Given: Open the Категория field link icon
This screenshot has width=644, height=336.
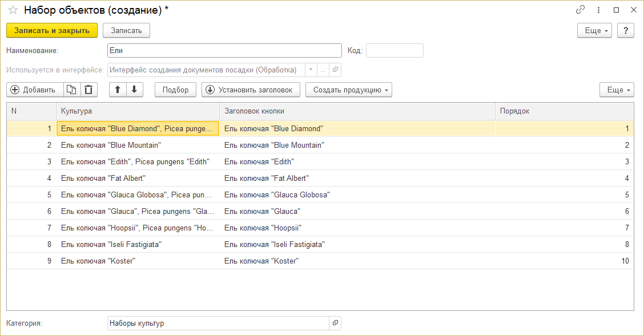Looking at the screenshot, I should point(335,323).
